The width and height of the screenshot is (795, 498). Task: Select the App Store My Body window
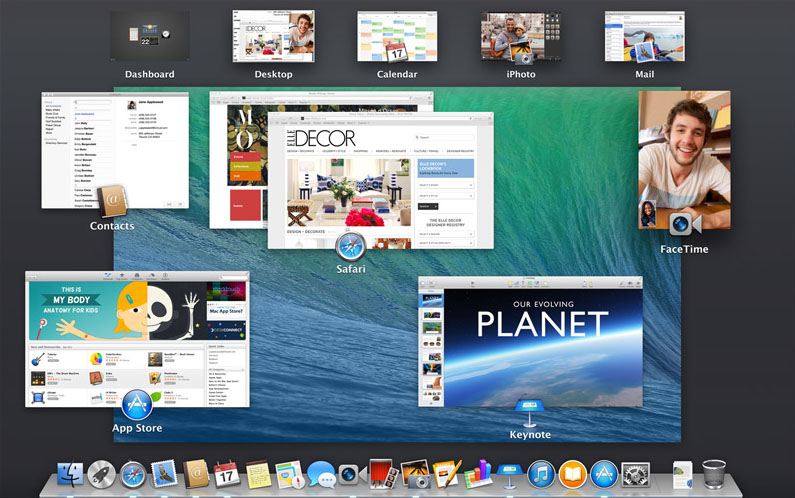[137, 339]
